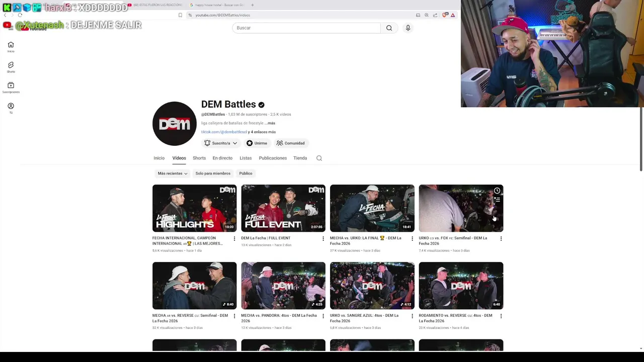The width and height of the screenshot is (644, 362).
Task: Select the Público filter chip
Action: coord(246,173)
